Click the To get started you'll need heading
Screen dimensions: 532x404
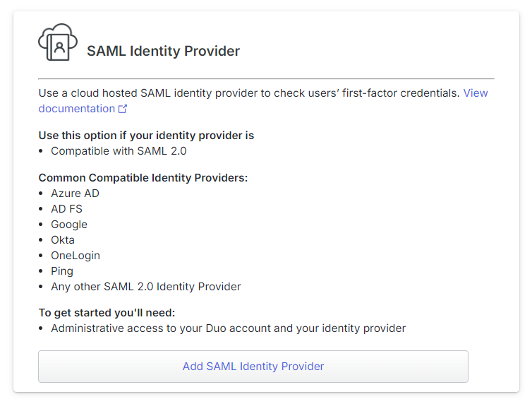107,312
